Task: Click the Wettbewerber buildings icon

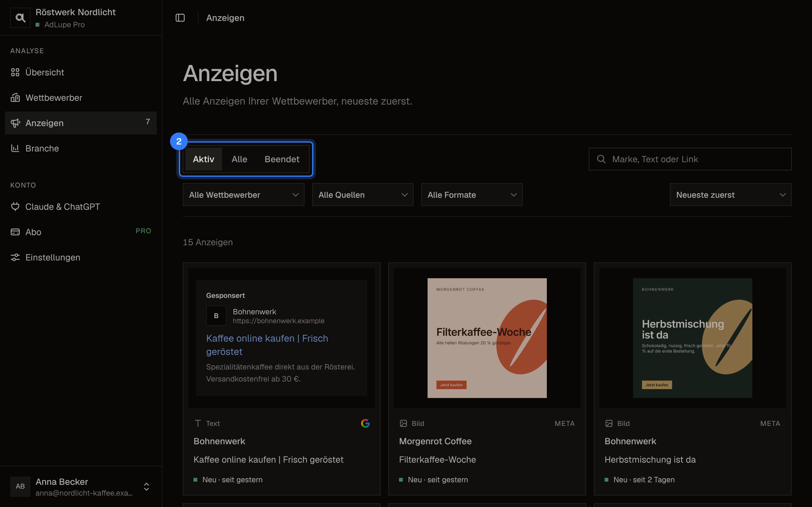Action: click(x=15, y=98)
